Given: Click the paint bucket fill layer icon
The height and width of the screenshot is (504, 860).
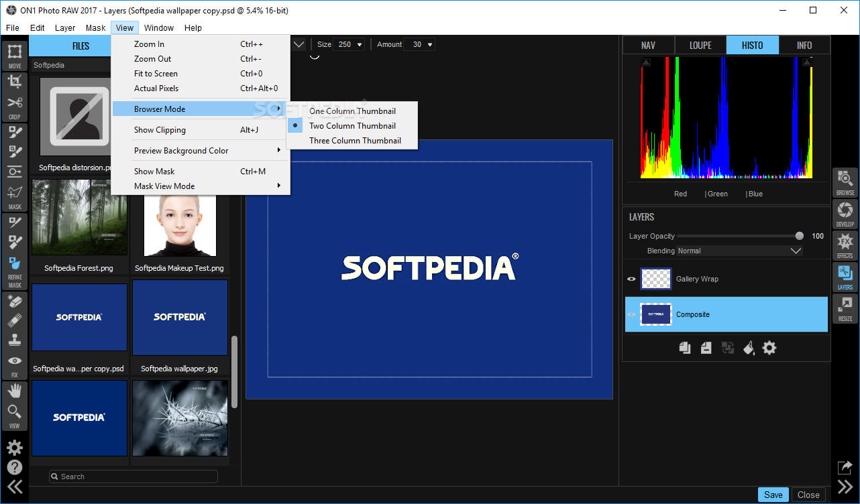Looking at the screenshot, I should click(x=749, y=348).
